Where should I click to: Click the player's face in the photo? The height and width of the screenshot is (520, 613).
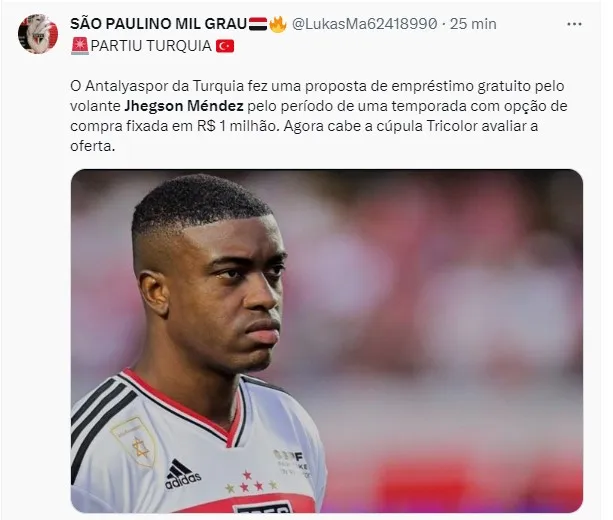[231, 293]
